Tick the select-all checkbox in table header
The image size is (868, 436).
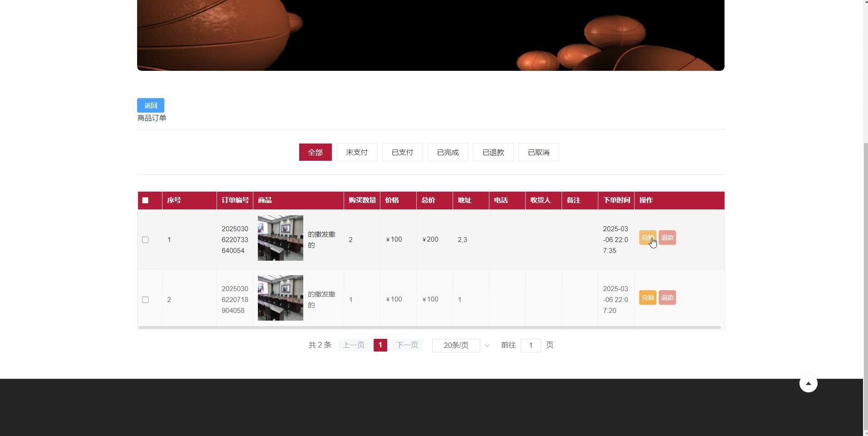145,200
